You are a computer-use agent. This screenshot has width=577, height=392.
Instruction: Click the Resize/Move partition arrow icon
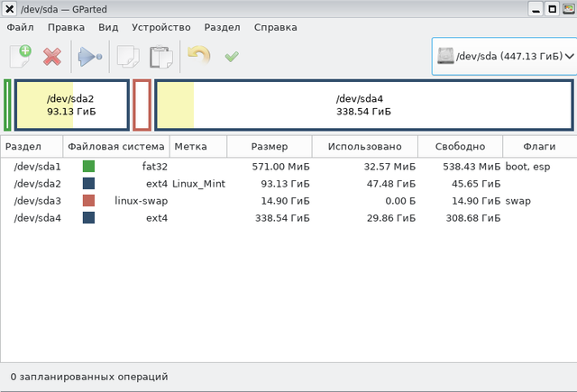(x=90, y=57)
